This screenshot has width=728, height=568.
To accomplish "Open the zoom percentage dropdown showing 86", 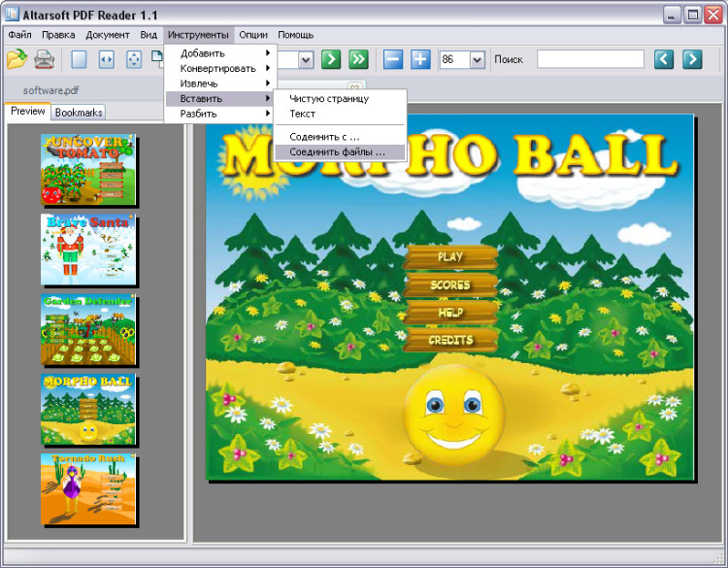I will point(477,60).
